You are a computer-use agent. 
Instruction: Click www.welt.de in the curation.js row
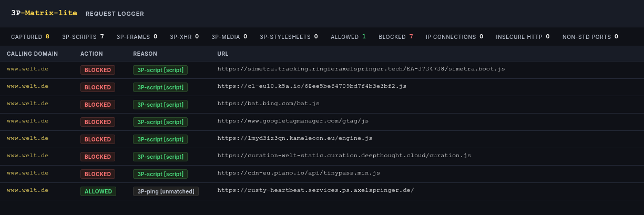(x=27, y=156)
